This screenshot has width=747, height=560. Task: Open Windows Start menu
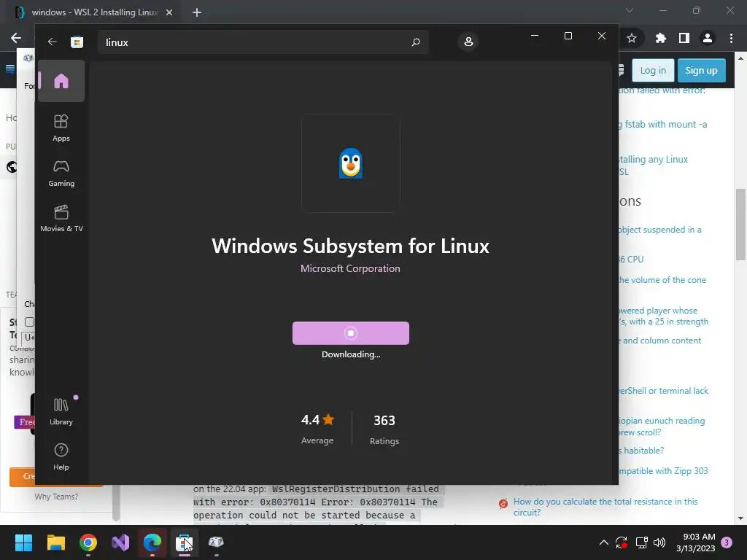coord(23,542)
